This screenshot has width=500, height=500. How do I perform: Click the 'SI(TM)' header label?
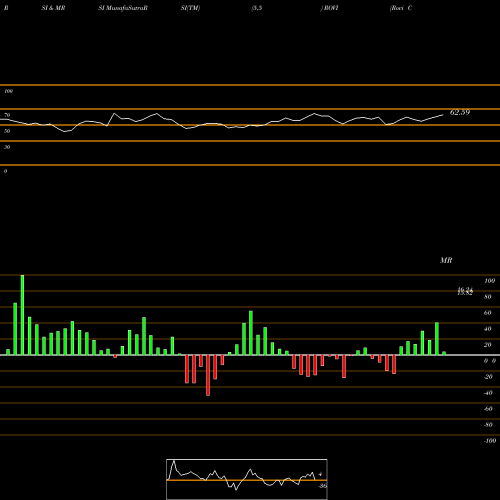[190, 8]
